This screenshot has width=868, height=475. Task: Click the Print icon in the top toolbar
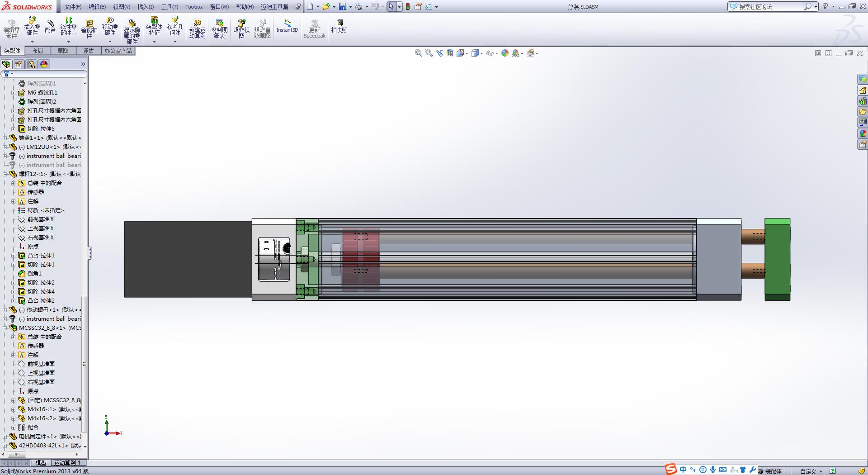pos(359,6)
